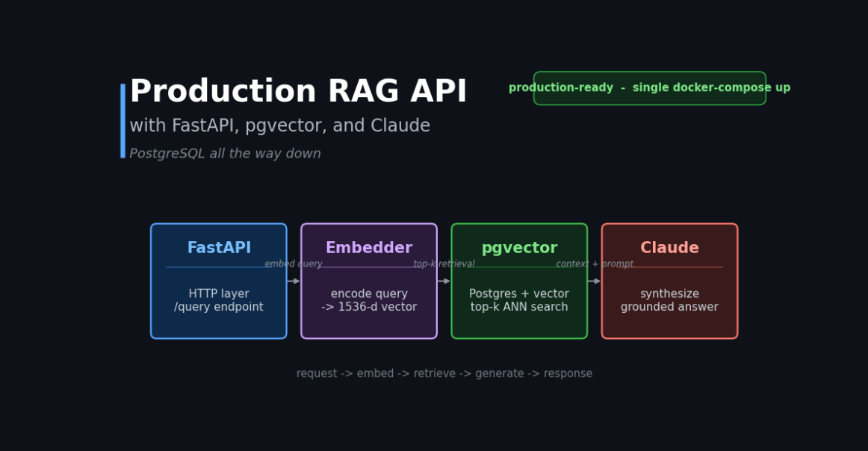Click arrow from Embedder to pgvector
The height and width of the screenshot is (451, 868).
[444, 281]
